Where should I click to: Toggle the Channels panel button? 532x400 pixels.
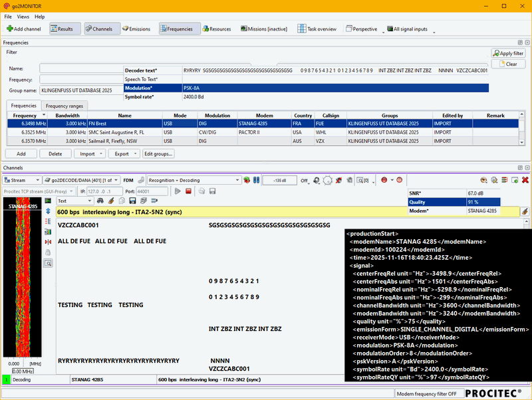click(x=102, y=29)
